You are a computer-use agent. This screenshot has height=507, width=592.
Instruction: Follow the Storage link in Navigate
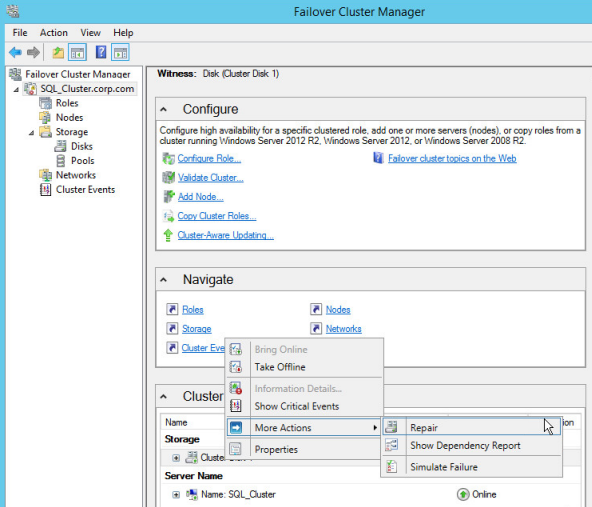[196, 329]
